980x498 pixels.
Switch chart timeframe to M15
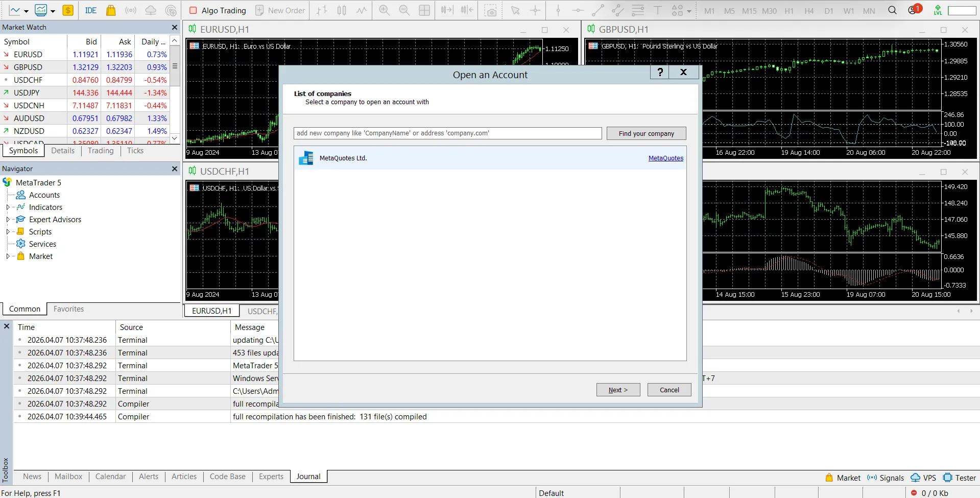749,10
